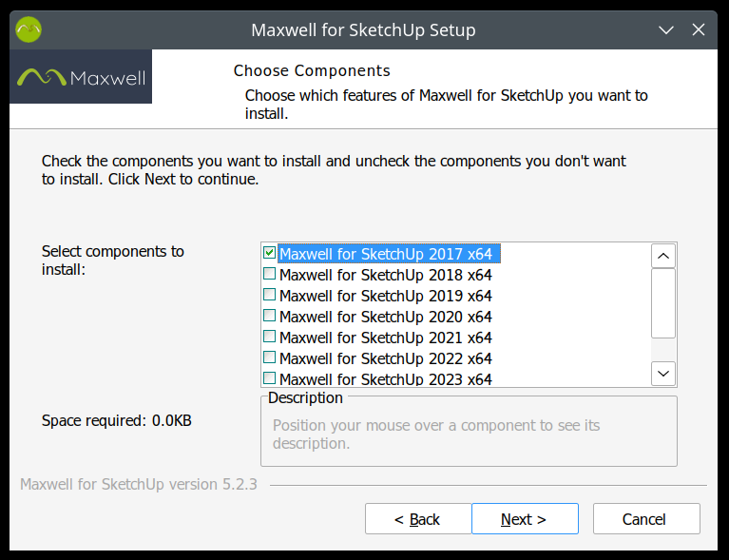Go back to the previous step

click(417, 519)
